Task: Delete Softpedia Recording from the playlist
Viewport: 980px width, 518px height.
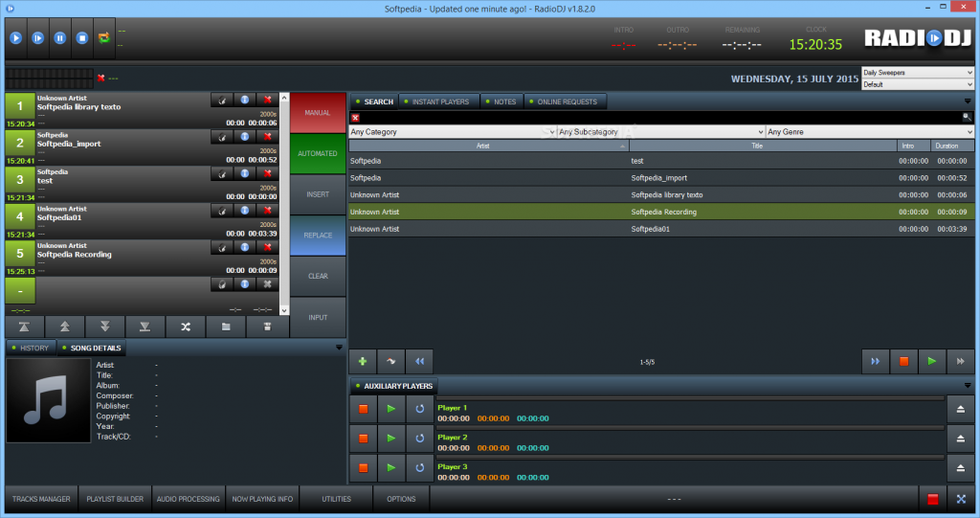Action: pos(268,248)
